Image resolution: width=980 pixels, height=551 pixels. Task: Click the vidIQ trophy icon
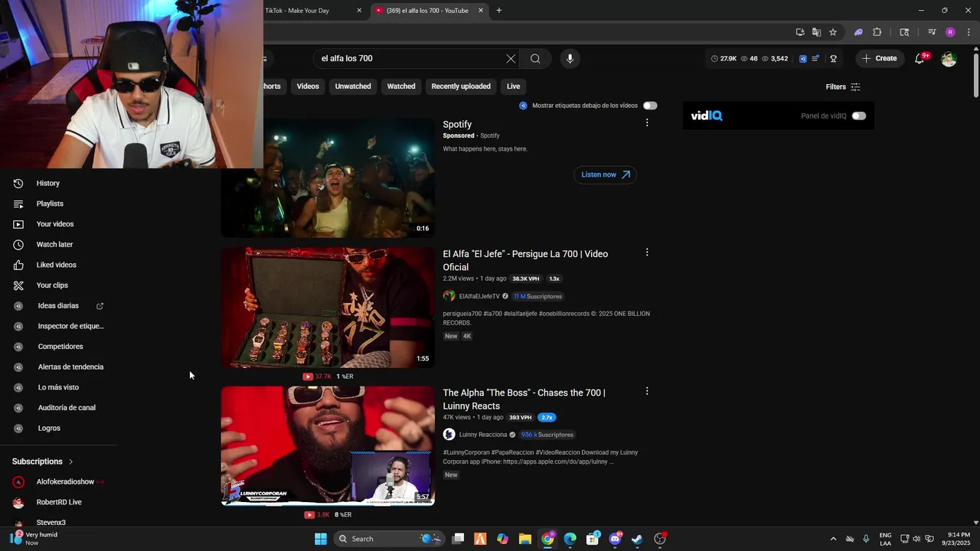pyautogui.click(x=834, y=58)
